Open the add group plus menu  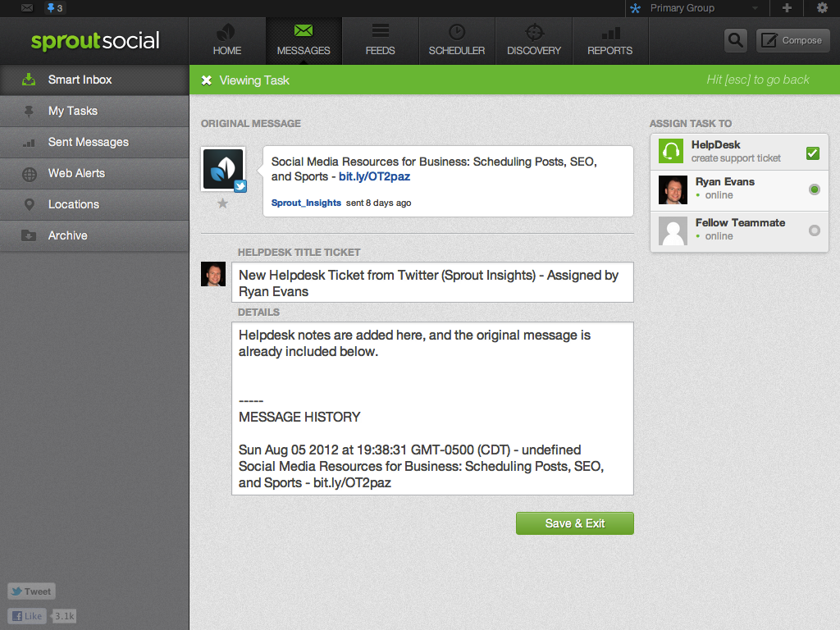pyautogui.click(x=786, y=8)
